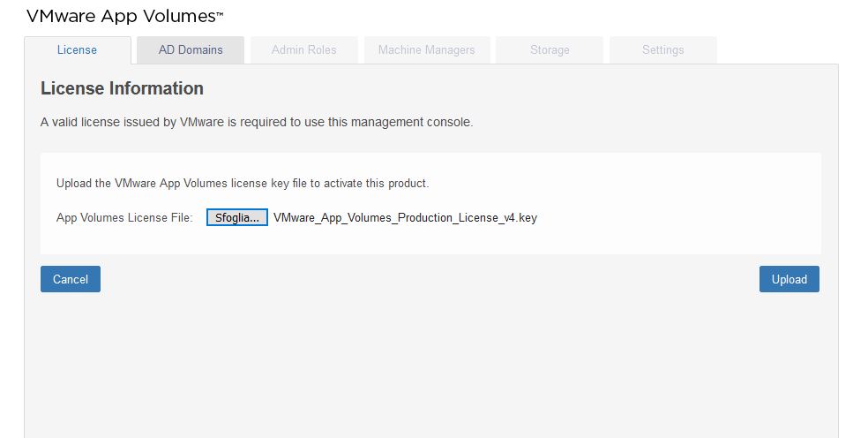Select the Admin Roles tab
This screenshot has height=438, width=868.
coord(304,50)
